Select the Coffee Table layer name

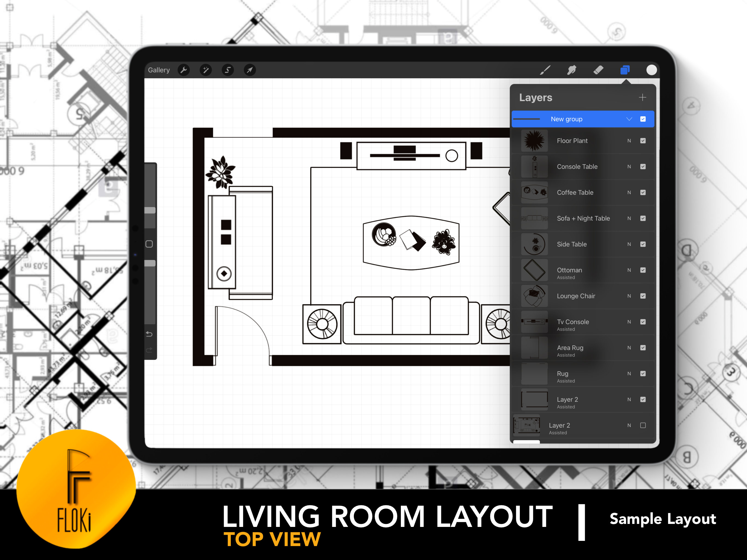(575, 192)
